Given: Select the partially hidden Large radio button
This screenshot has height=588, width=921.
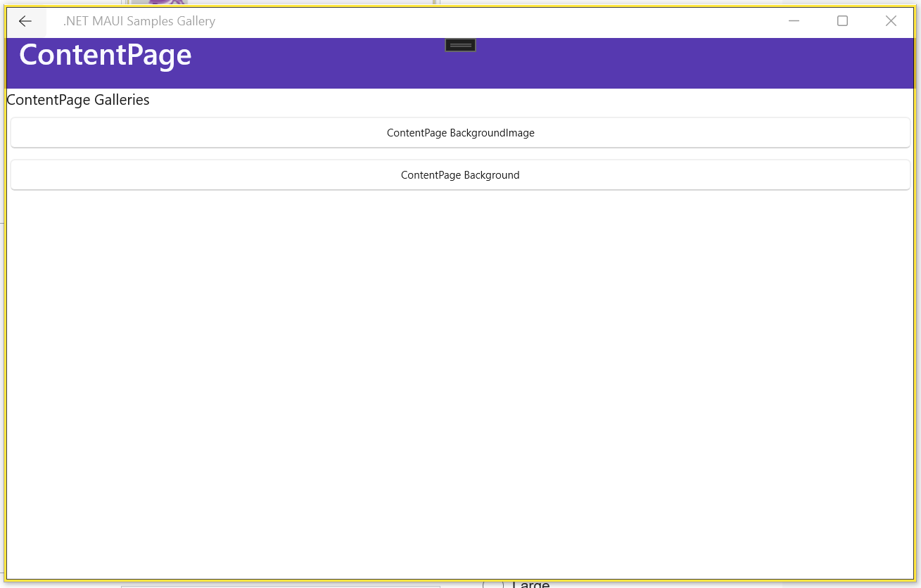Looking at the screenshot, I should point(493,584).
